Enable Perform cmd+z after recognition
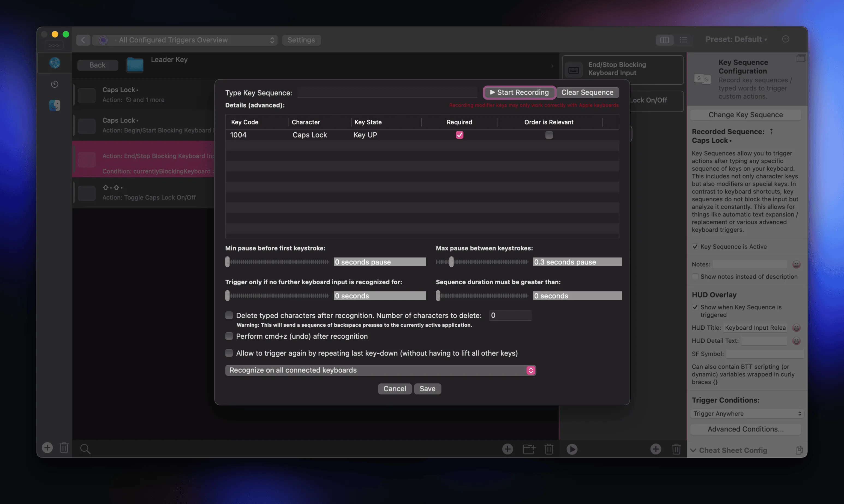844x504 pixels. coord(229,336)
